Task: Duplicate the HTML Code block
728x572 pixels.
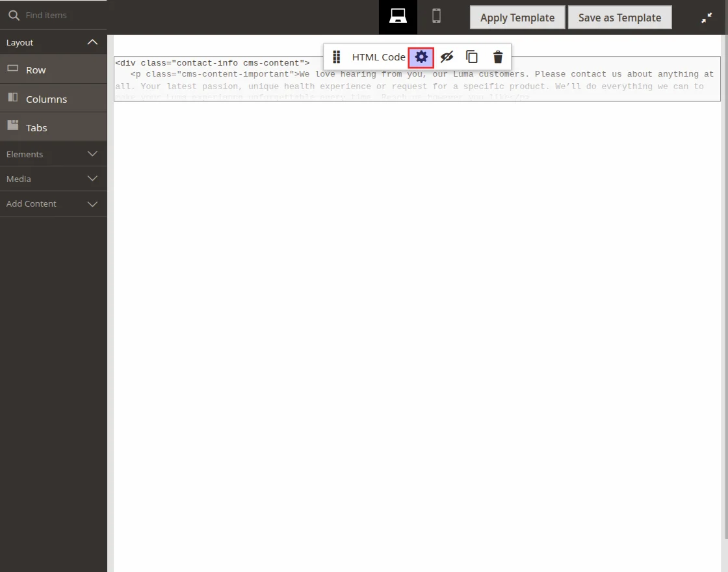Action: click(x=472, y=57)
